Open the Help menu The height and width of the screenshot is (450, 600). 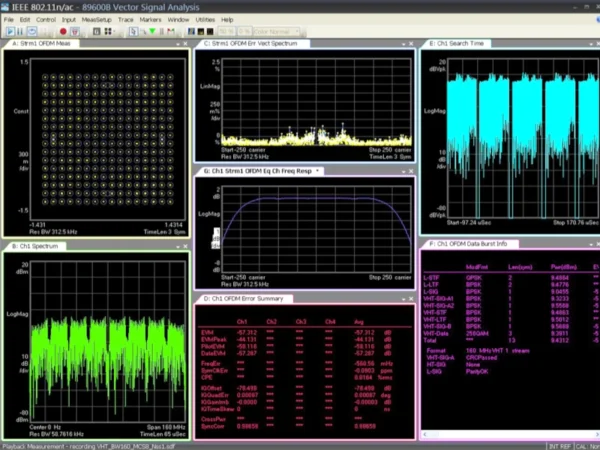(x=227, y=20)
